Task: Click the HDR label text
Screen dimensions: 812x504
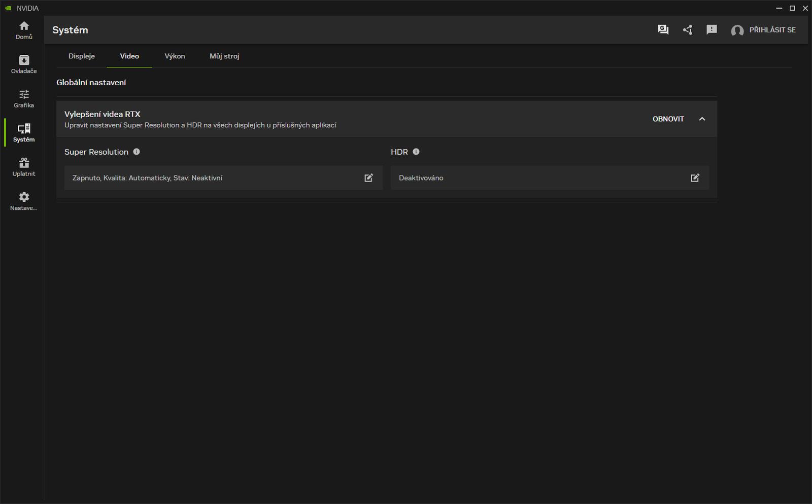Action: click(x=399, y=152)
